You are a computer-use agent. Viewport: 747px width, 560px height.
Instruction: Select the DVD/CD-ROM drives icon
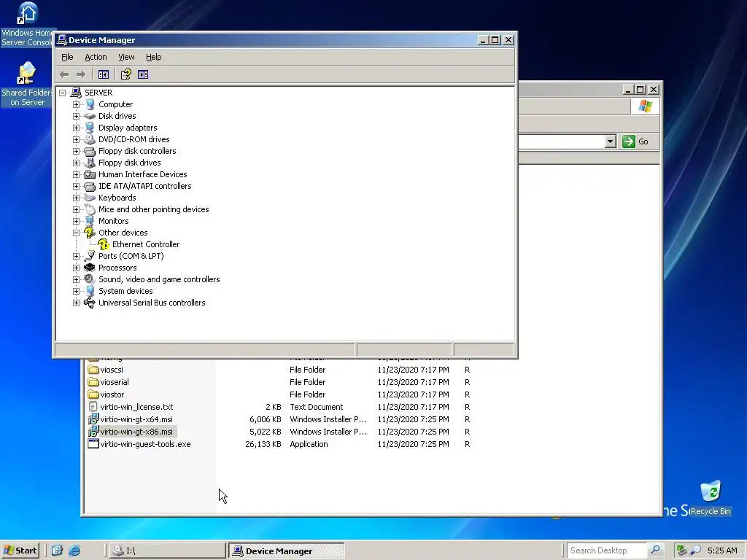90,139
